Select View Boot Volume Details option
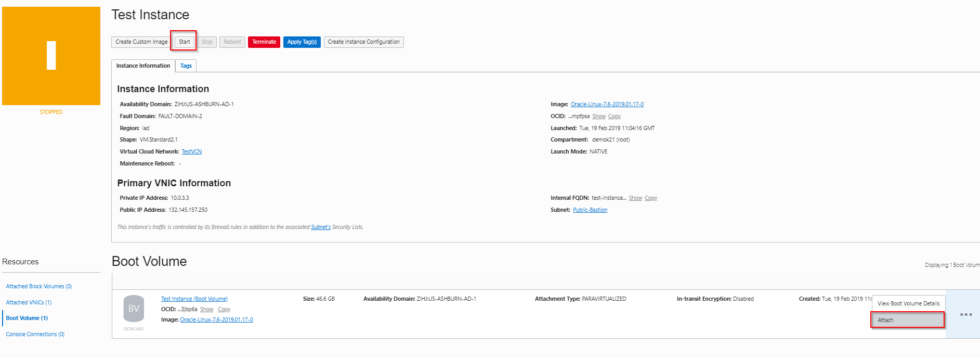 point(908,303)
